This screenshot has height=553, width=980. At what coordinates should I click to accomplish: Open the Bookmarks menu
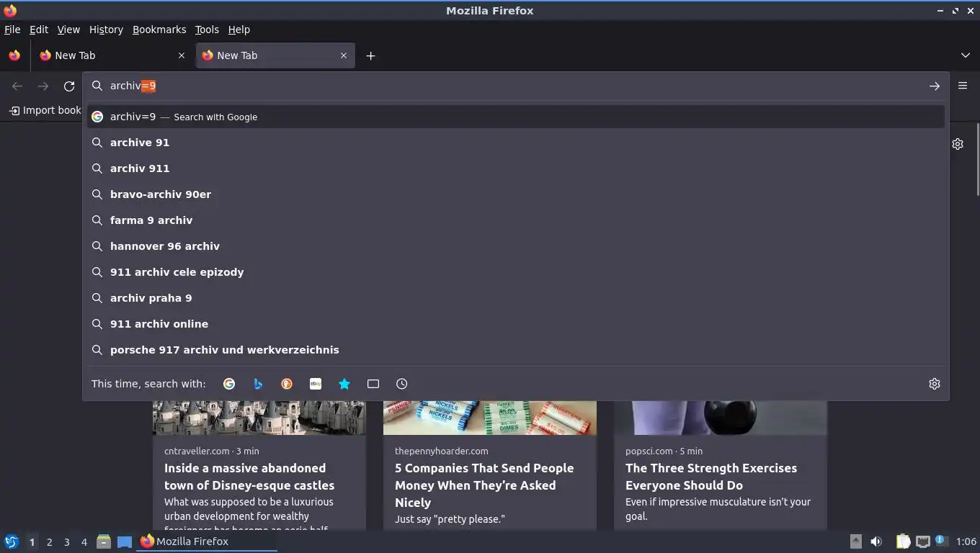(159, 30)
